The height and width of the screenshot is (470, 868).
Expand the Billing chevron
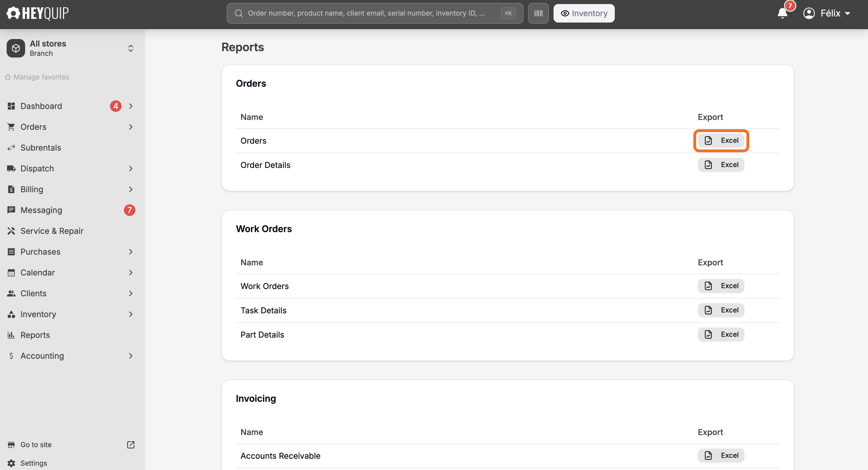click(131, 189)
